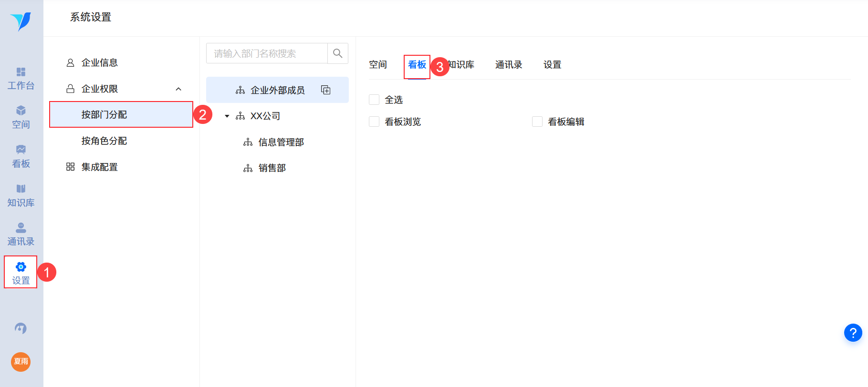Collapse the XX公司 tree node arrow
This screenshot has width=868, height=387.
coord(227,116)
